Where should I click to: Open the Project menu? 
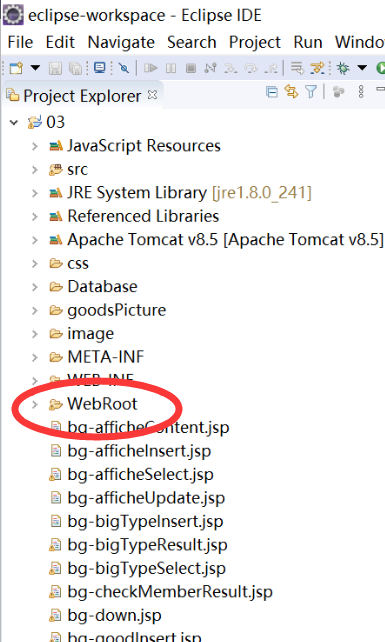click(x=255, y=42)
